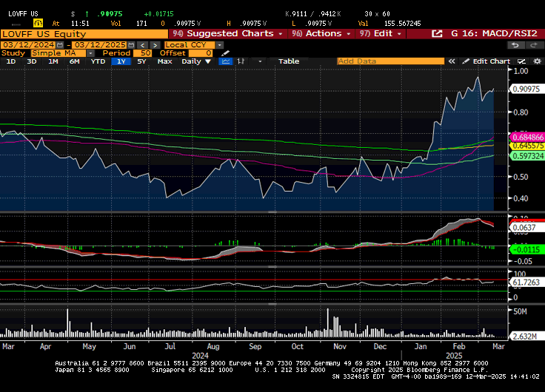Click the price change value +0.01715
Image resolution: width=545 pixels, height=392 pixels.
click(159, 14)
